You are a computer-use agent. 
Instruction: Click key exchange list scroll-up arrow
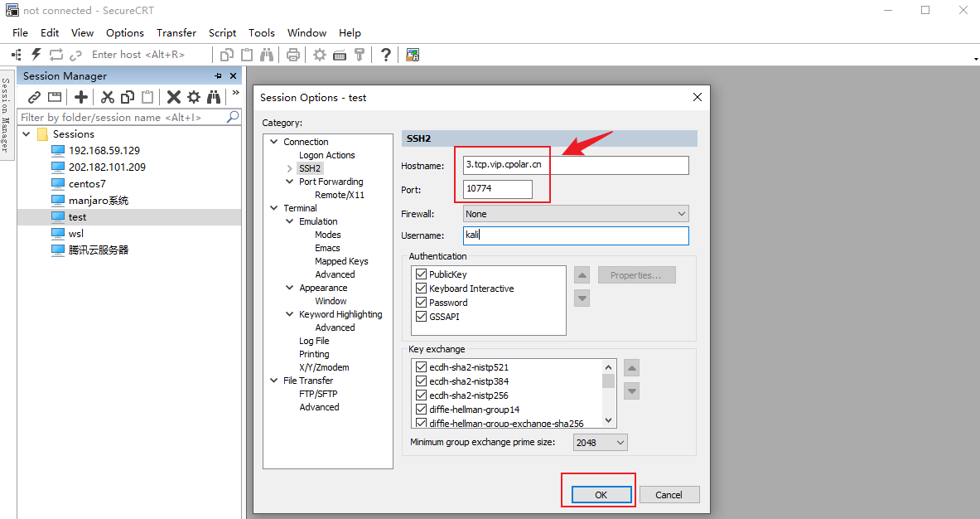[x=609, y=367]
